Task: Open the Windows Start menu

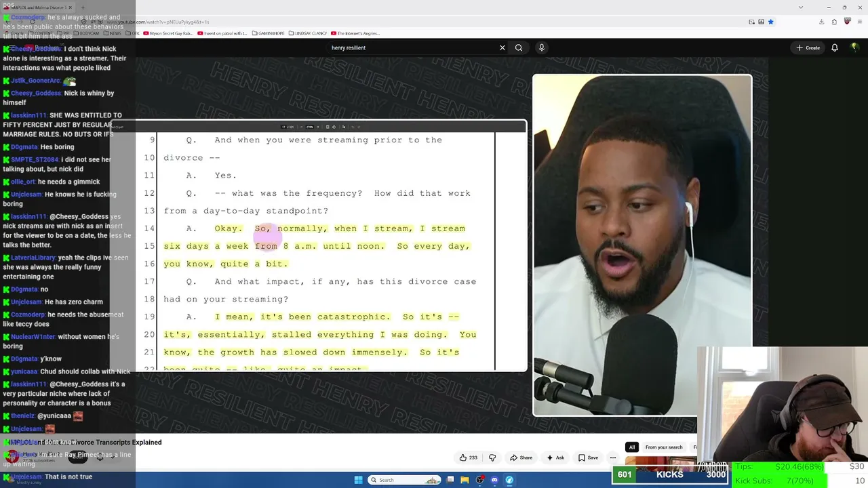Action: pyautogui.click(x=358, y=480)
